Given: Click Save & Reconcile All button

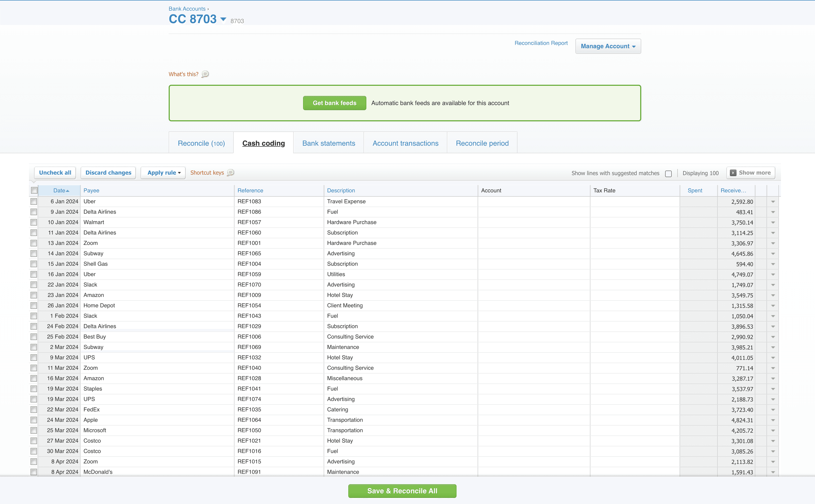Looking at the screenshot, I should point(402,491).
